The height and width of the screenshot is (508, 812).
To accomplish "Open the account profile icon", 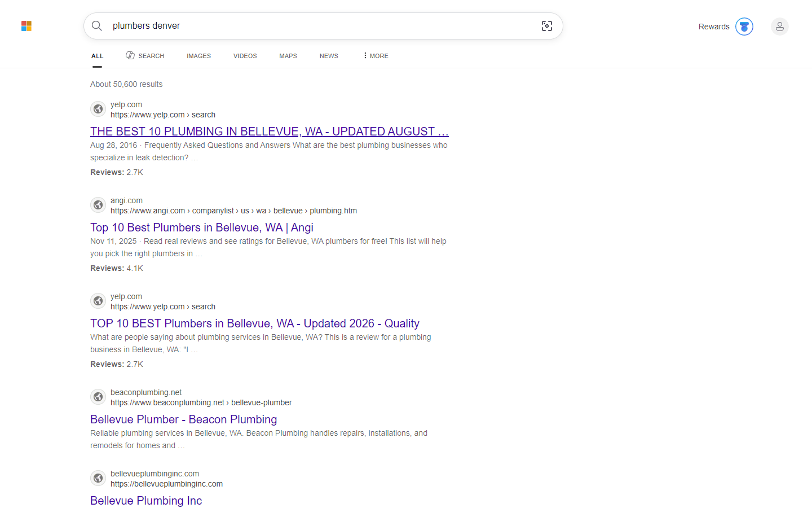I will point(780,27).
